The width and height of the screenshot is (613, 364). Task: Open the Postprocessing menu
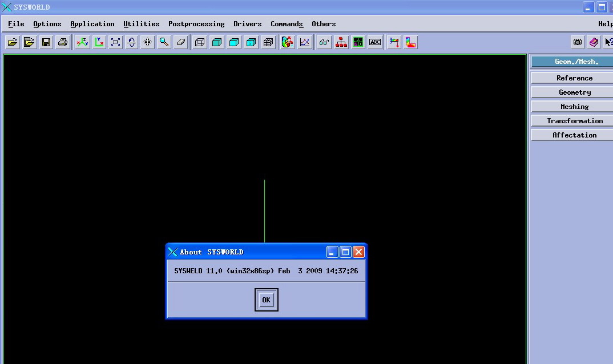pos(196,24)
